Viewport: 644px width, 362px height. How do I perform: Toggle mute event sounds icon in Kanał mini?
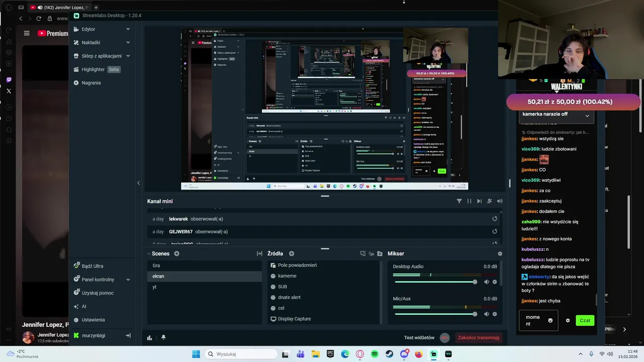489,201
